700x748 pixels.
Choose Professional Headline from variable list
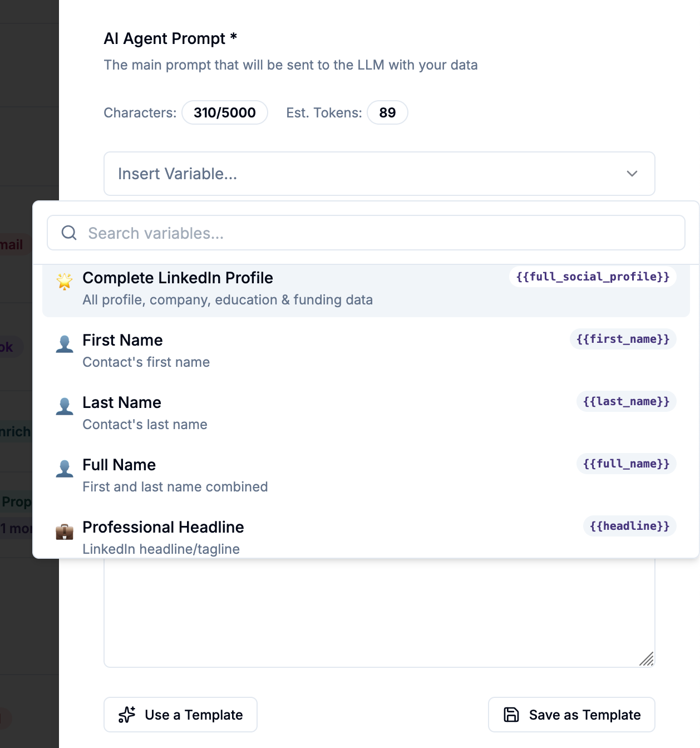pos(366,536)
